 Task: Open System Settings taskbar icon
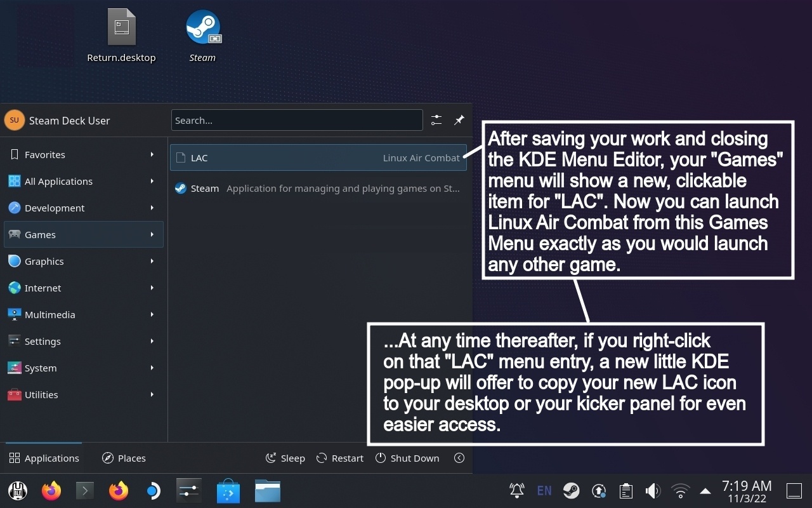(189, 491)
